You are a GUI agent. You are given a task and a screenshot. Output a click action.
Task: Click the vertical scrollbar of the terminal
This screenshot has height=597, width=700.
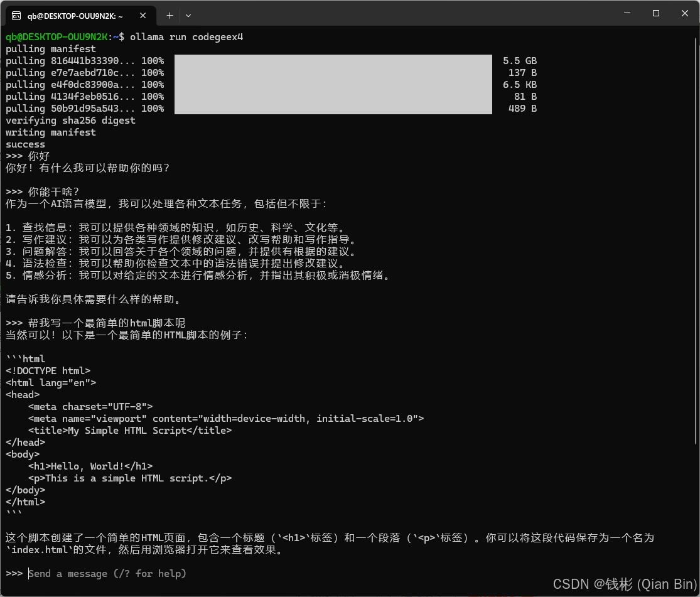coord(696,241)
